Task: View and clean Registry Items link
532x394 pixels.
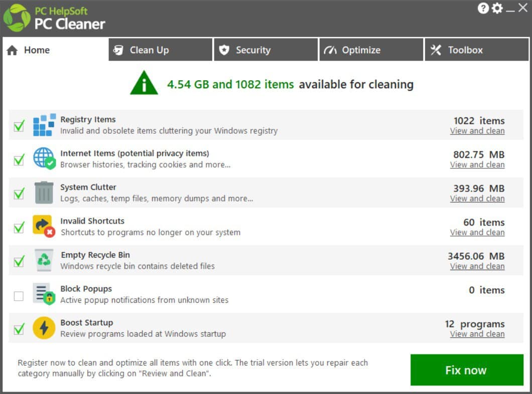Action: coord(477,131)
